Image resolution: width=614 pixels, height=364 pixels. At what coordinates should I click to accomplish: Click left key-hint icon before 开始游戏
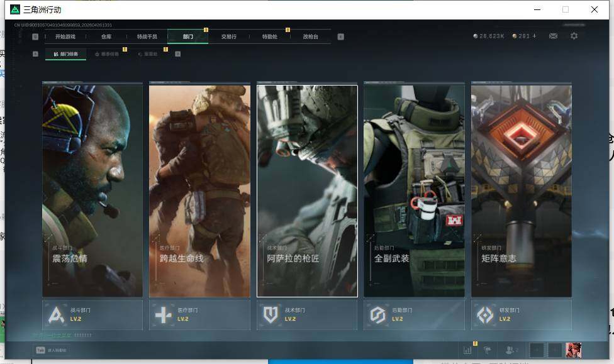click(x=35, y=36)
